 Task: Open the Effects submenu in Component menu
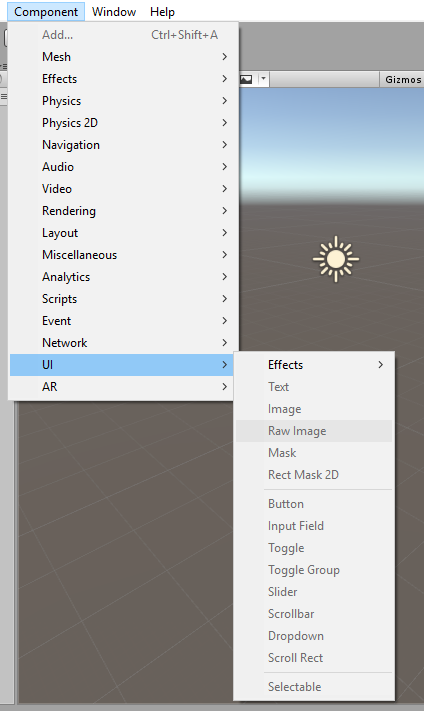point(122,79)
